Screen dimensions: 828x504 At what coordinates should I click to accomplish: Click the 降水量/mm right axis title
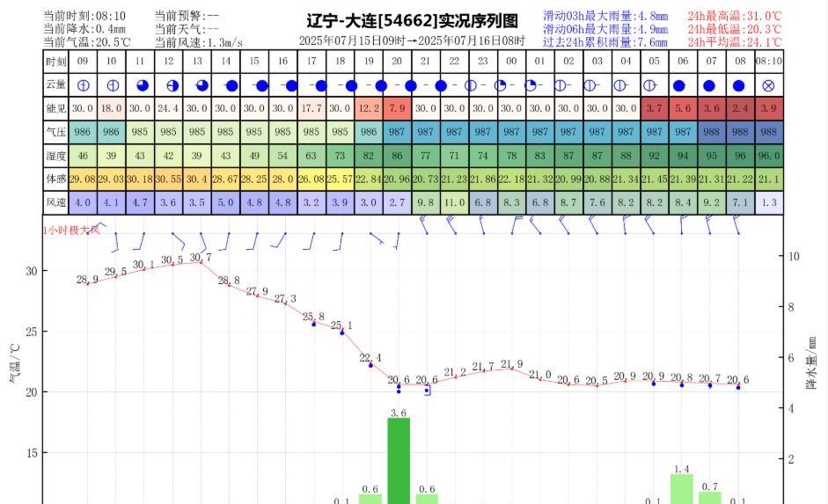click(x=811, y=363)
